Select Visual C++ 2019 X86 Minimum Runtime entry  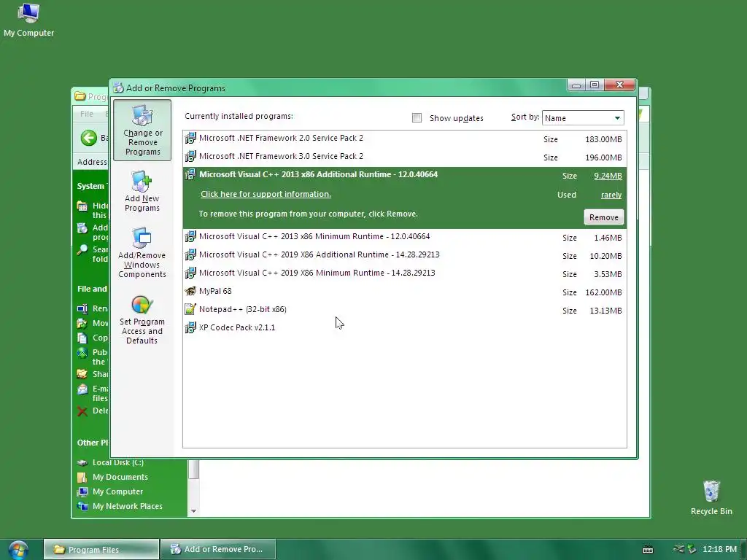pyautogui.click(x=404, y=273)
